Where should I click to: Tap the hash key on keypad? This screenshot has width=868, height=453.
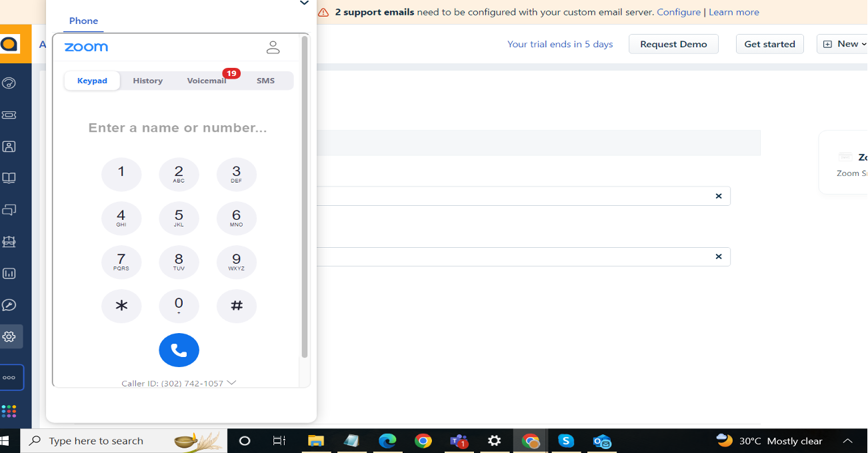click(237, 306)
